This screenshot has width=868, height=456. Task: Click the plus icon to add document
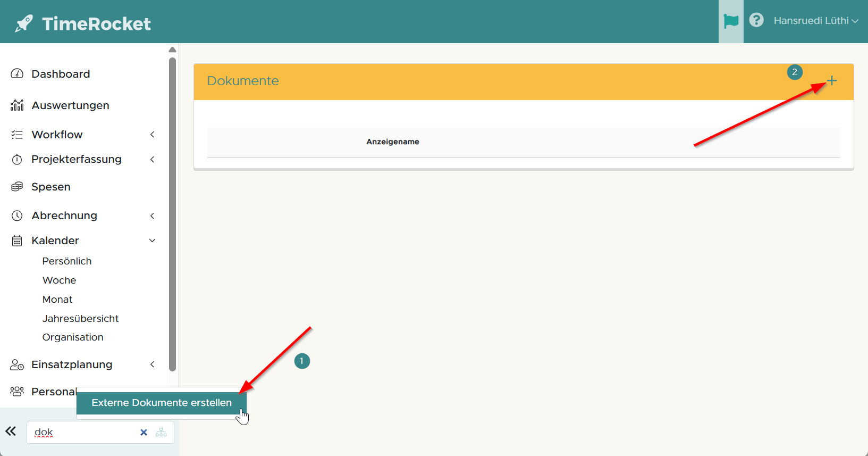tap(832, 81)
